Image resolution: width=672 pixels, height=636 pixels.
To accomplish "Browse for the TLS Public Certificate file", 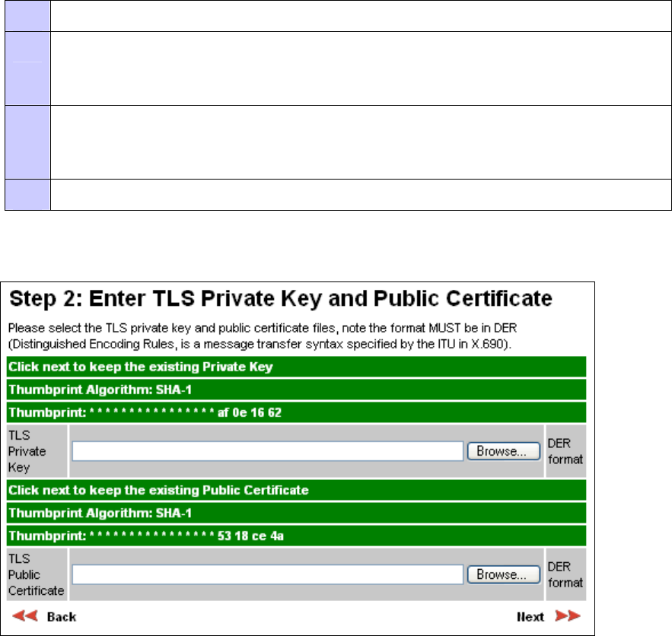I will click(504, 574).
